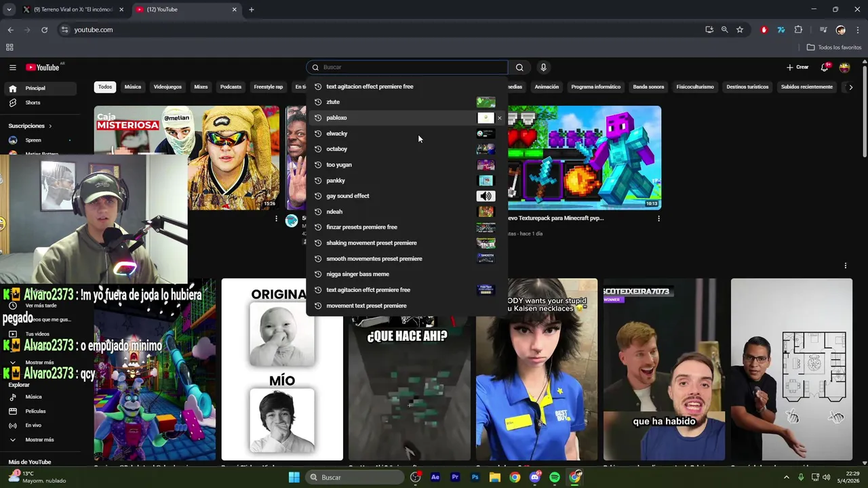Show more category chips with right arrow
The height and width of the screenshot is (488, 868).
click(x=851, y=87)
